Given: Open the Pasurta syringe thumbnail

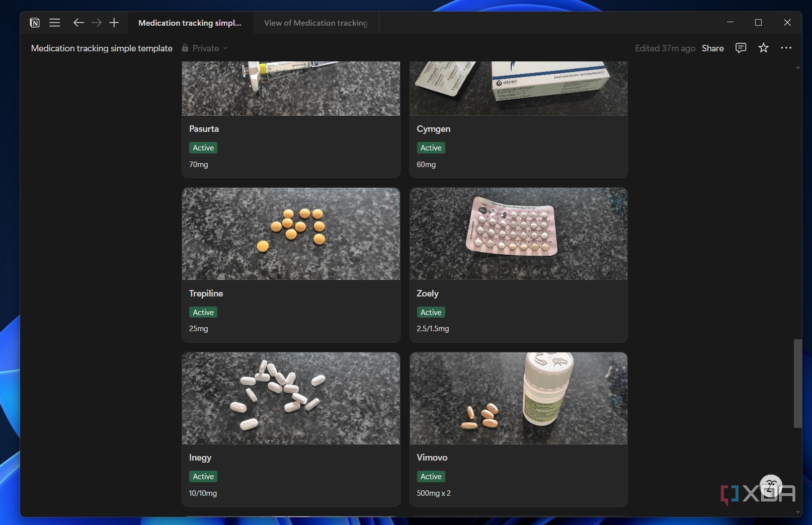Looking at the screenshot, I should coord(291,89).
